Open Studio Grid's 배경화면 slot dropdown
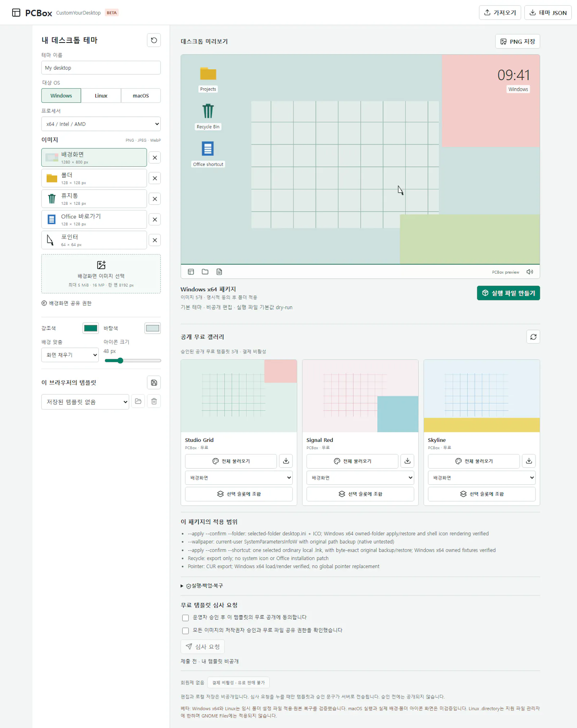The image size is (577, 728). tap(239, 478)
